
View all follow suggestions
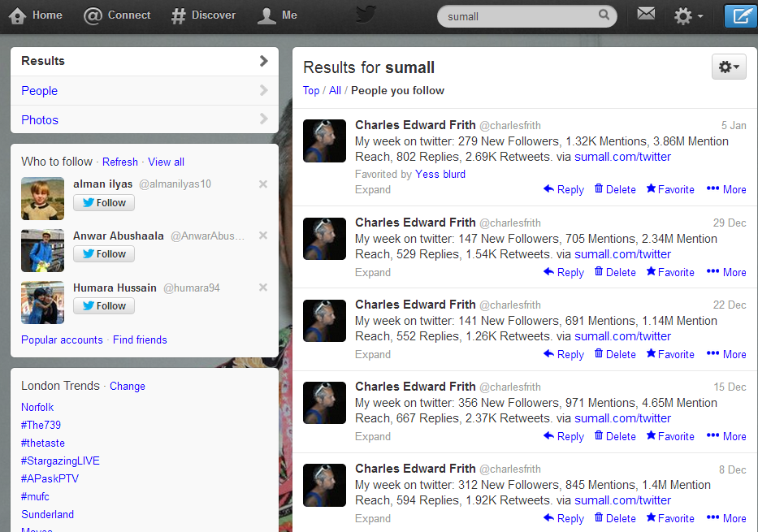(166, 162)
